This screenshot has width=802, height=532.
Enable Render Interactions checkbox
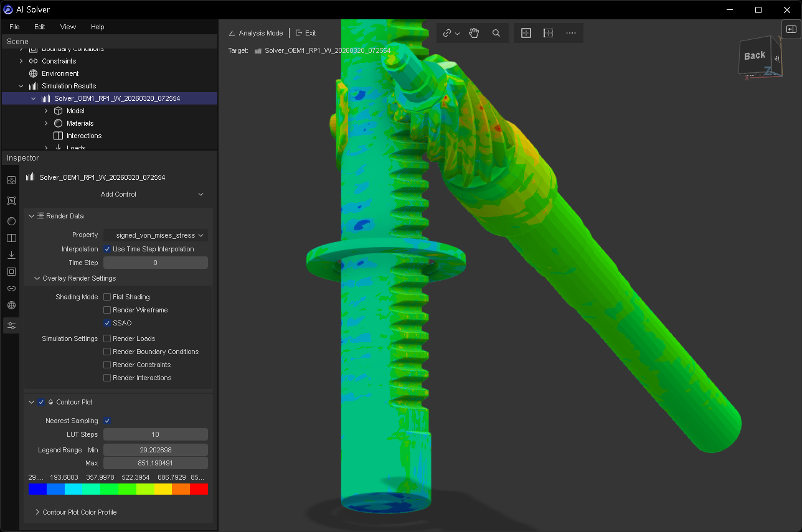[x=107, y=378]
